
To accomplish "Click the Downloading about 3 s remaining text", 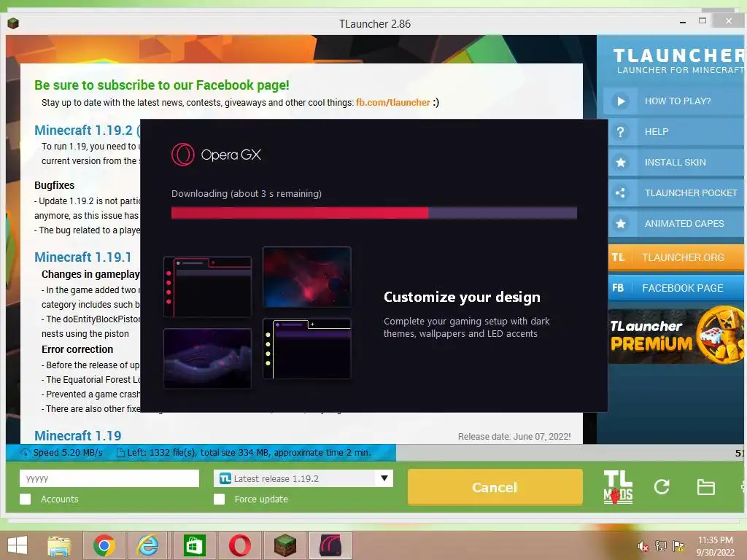I will [x=247, y=194].
